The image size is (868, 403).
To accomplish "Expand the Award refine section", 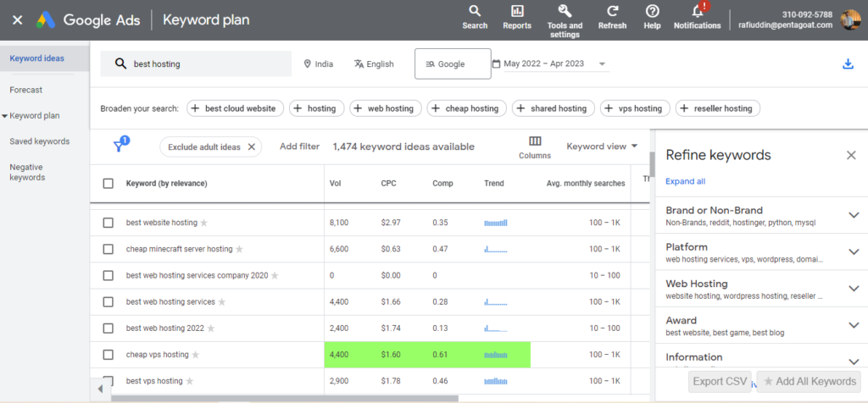I will [854, 325].
